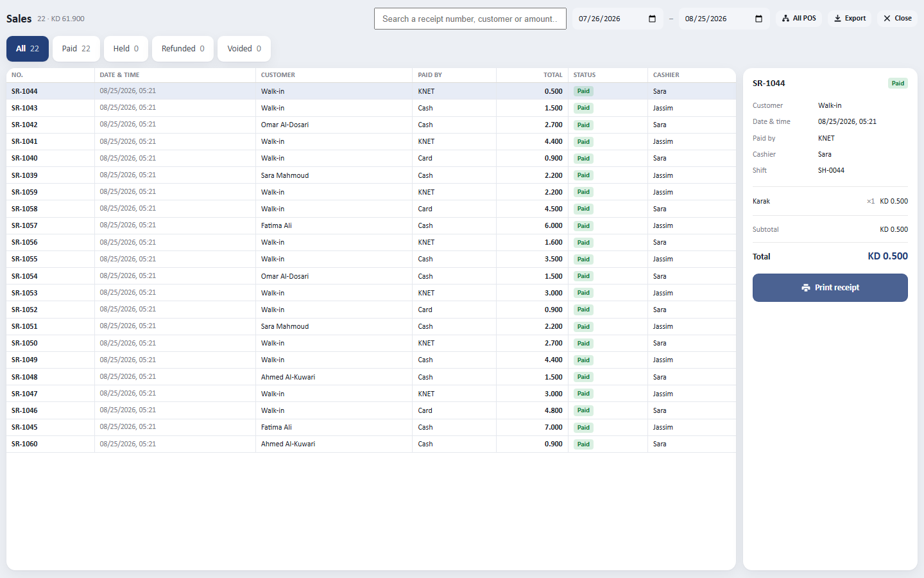Click Paid badge in receipt detail panel
The width and height of the screenshot is (924, 578).
pyautogui.click(x=898, y=83)
